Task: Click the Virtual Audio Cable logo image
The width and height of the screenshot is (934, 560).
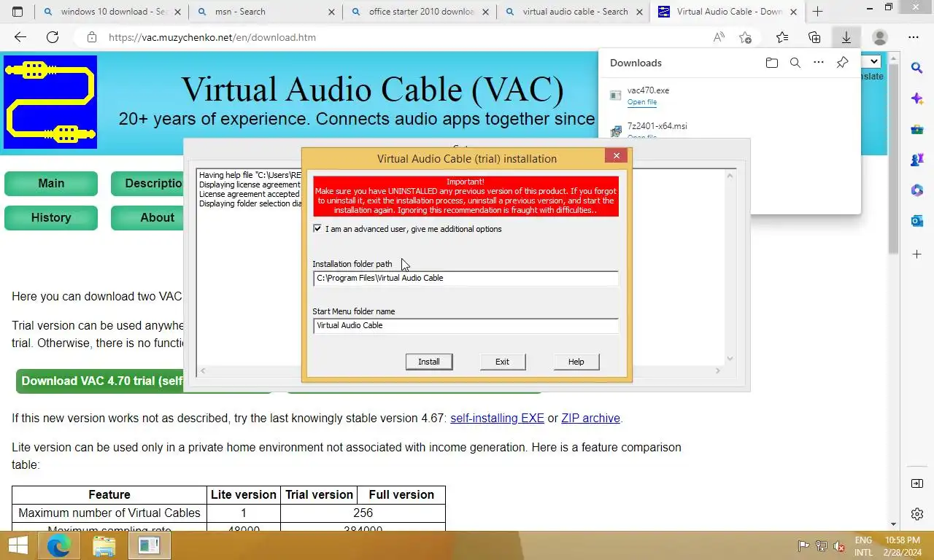Action: click(50, 102)
